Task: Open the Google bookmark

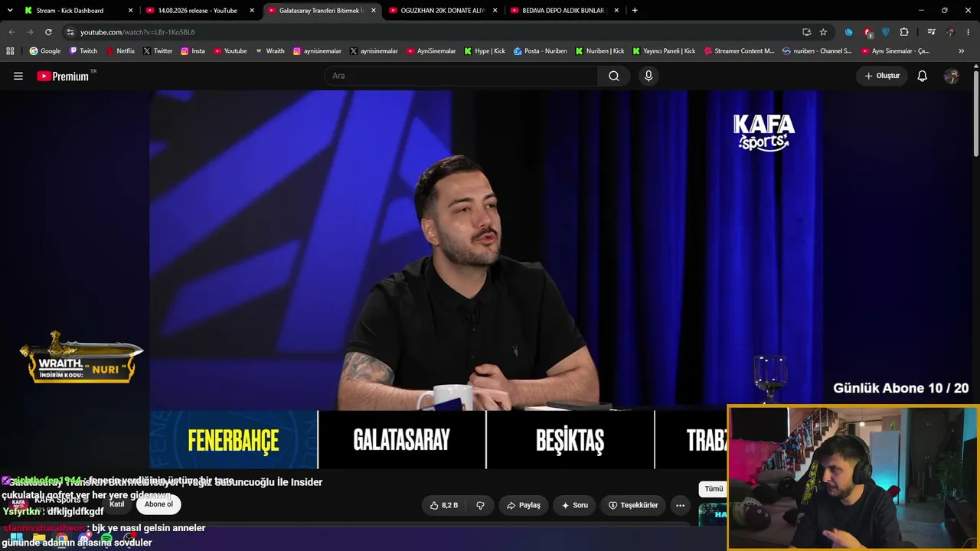Action: 45,51
